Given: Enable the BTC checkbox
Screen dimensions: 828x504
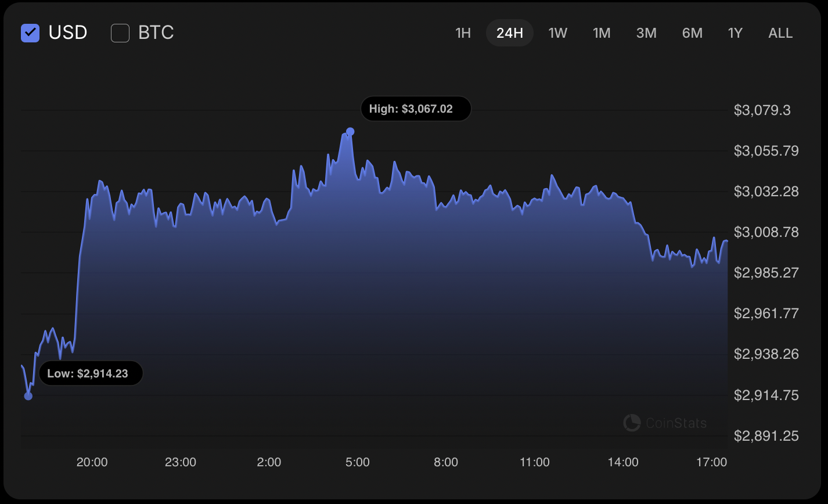Looking at the screenshot, I should [x=120, y=33].
